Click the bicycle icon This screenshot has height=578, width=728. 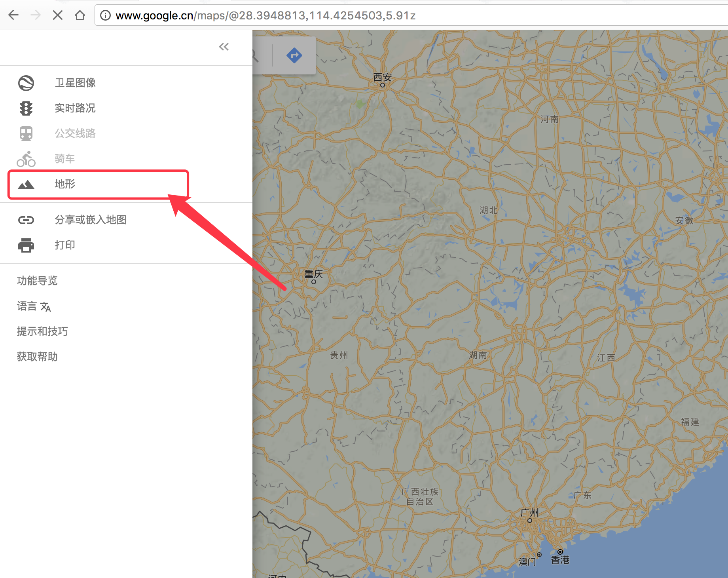pyautogui.click(x=26, y=159)
